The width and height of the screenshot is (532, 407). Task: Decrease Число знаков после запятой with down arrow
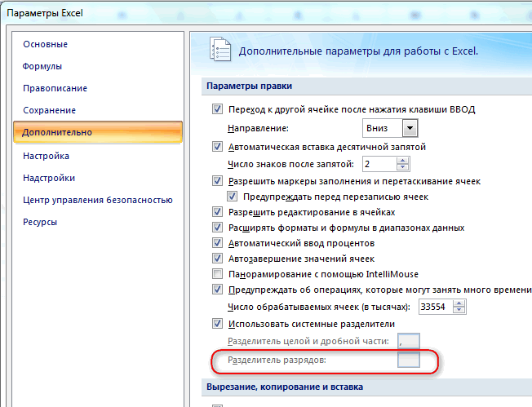click(x=403, y=167)
